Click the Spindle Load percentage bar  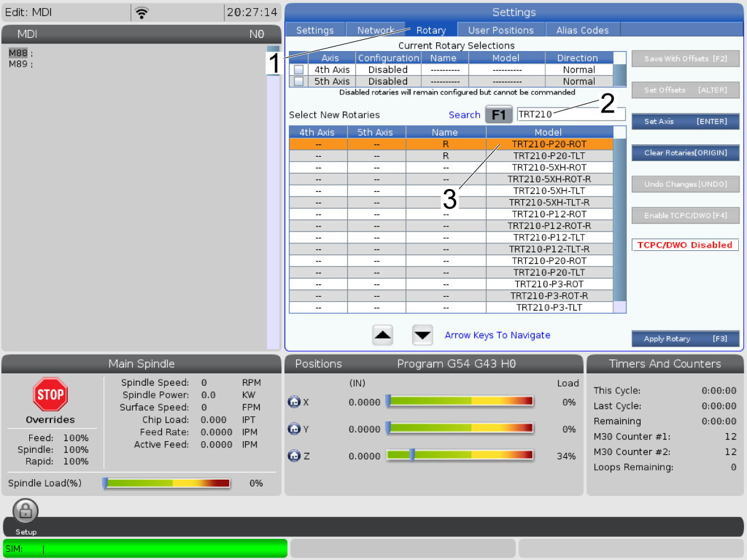(x=167, y=483)
